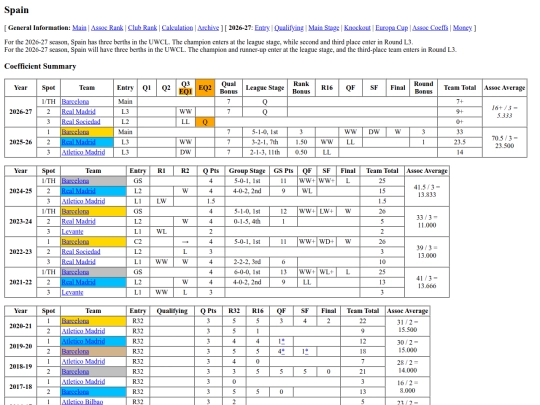Select the '5-1-0, 1st' League Stage cell for 2025-26
540x405 pixels.
pos(265,132)
